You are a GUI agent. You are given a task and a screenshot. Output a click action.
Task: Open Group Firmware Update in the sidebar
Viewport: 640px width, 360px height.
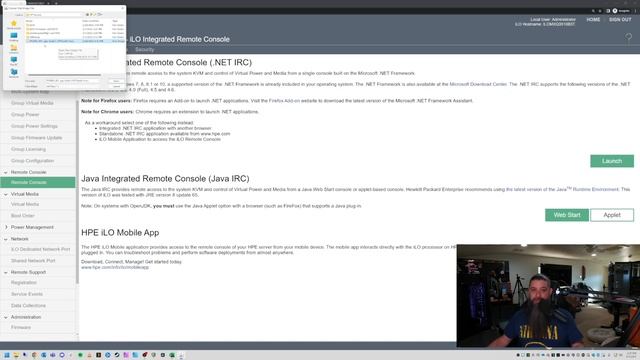point(36,138)
